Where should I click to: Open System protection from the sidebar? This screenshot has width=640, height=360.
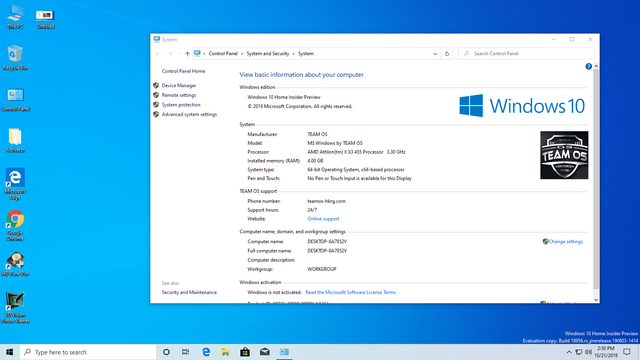181,105
